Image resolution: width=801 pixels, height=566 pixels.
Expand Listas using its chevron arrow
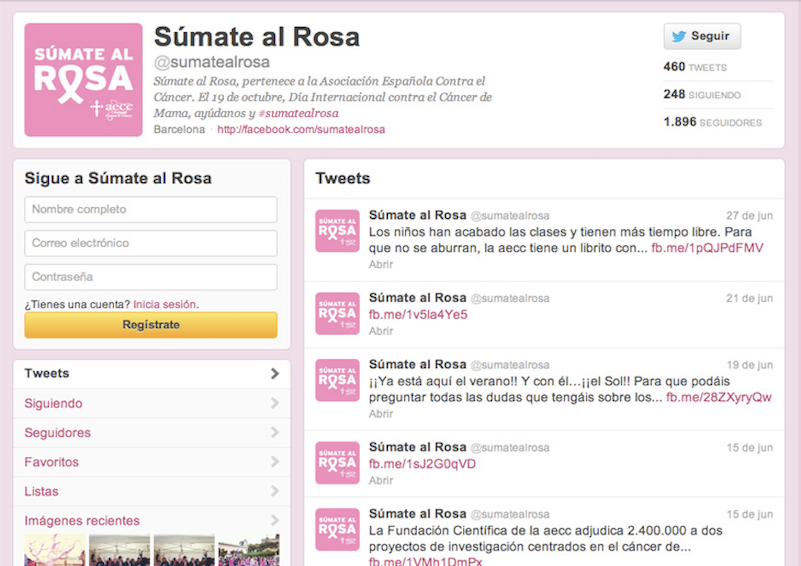coord(274,491)
